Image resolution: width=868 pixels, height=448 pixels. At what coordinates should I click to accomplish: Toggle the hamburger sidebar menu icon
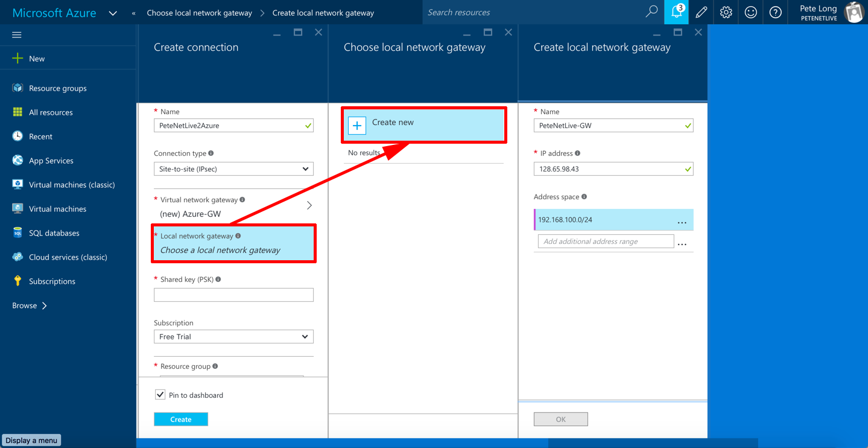click(x=17, y=35)
